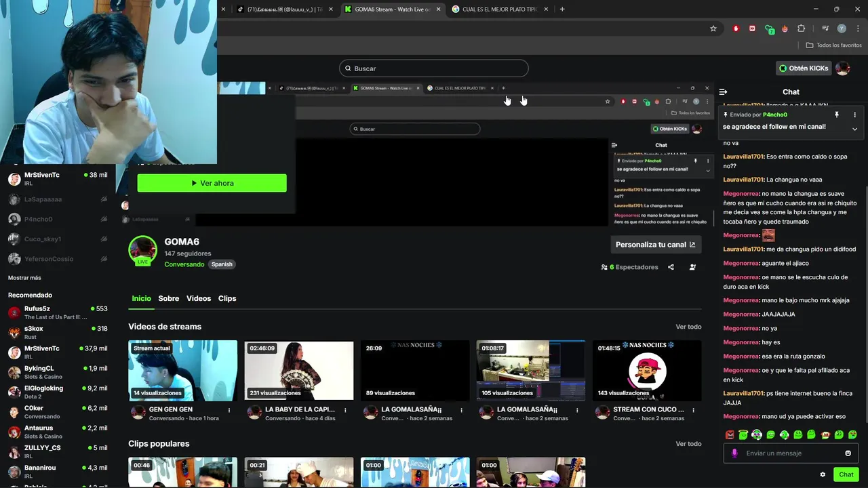Open user profile avatar menu

843,68
